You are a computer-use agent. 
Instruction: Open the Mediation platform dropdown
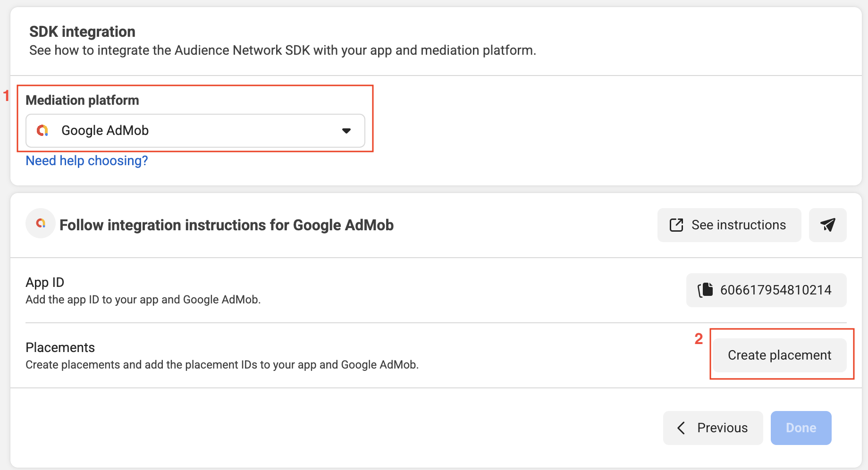195,131
